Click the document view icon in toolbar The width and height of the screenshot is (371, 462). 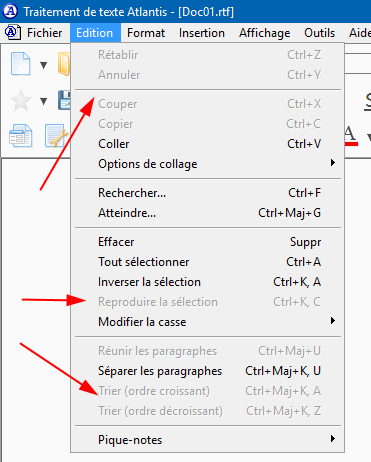tap(21, 136)
